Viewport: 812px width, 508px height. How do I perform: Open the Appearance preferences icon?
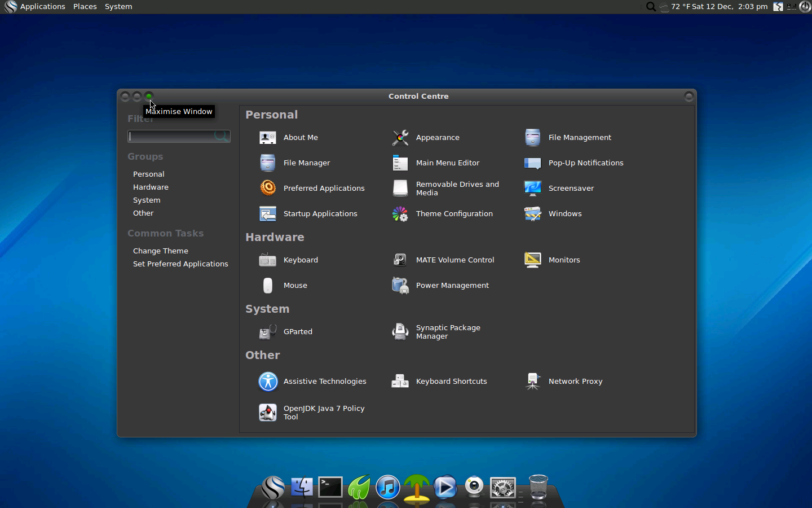tap(400, 138)
